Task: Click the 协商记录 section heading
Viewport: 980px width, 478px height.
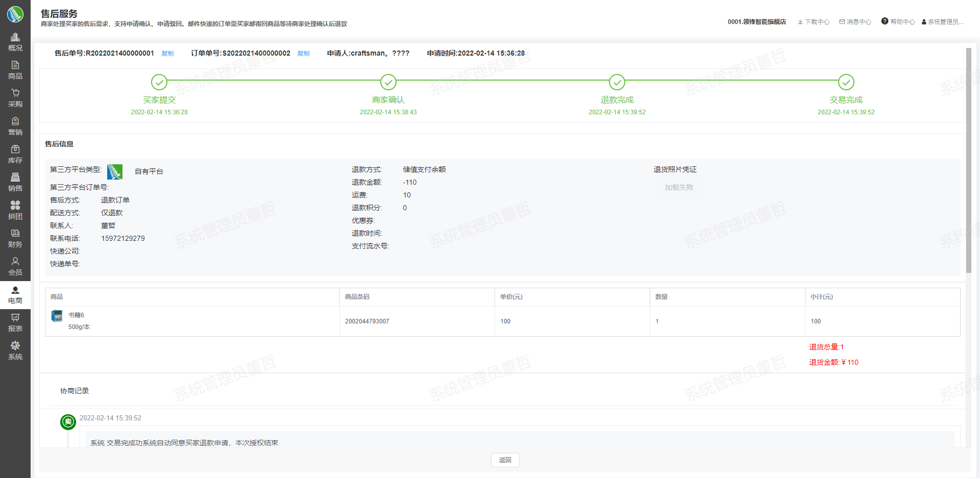Action: (75, 391)
